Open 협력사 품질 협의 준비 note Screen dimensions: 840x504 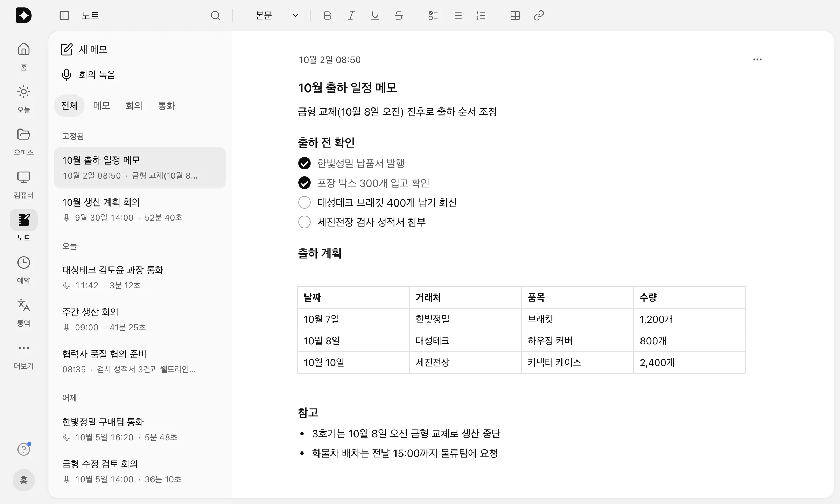tap(140, 361)
